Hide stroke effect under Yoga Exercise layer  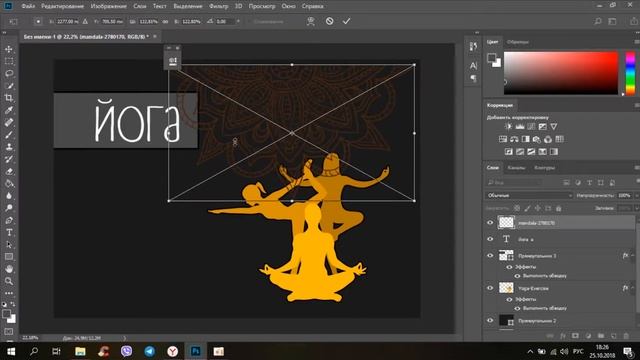tap(517, 308)
